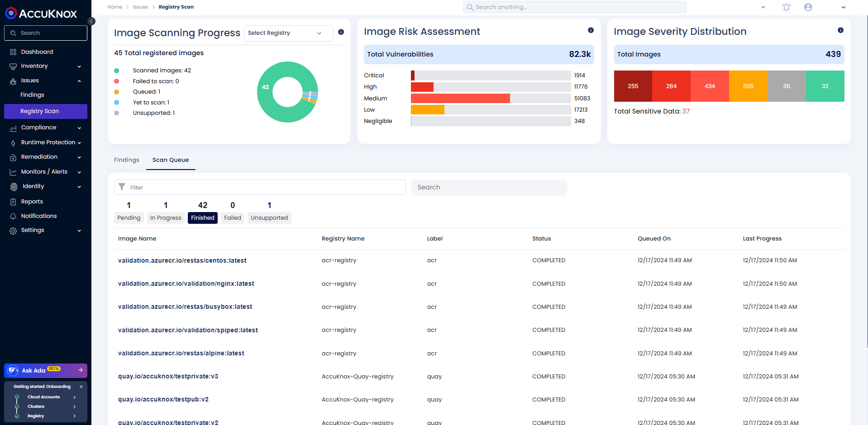Click the Monitors / Alerts graph icon
Image resolution: width=868 pixels, height=425 pixels.
(13, 172)
